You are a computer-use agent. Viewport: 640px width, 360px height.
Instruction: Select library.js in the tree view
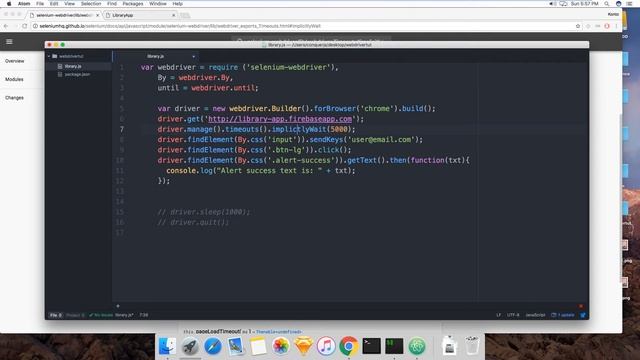tap(73, 66)
